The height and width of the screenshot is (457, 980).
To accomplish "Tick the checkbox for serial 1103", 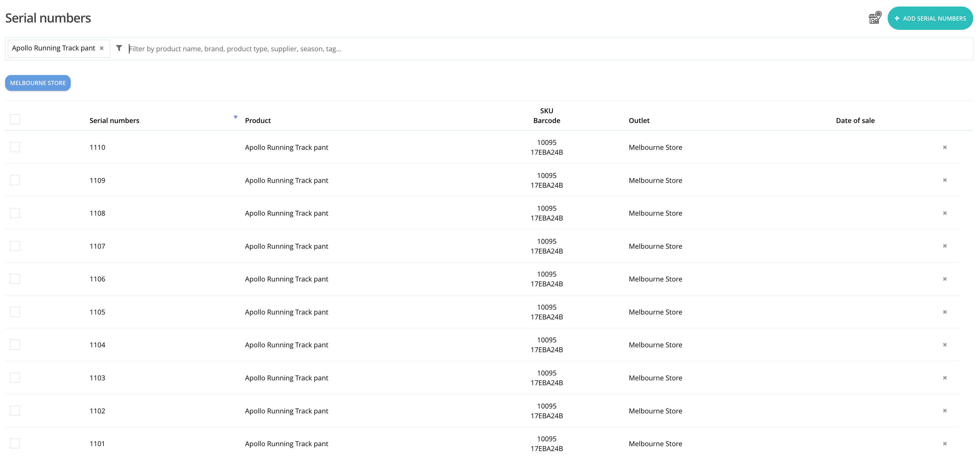I will [15, 378].
